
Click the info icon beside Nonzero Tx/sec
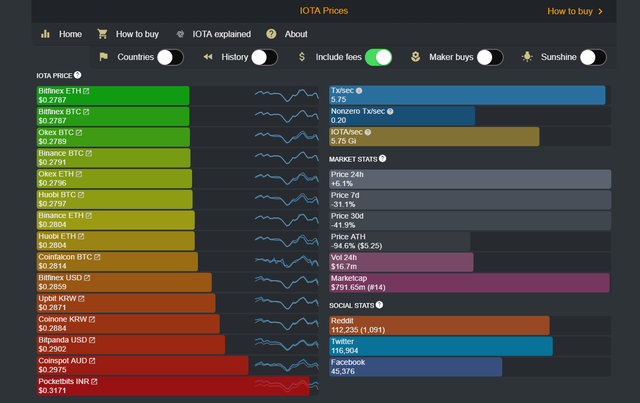[390, 111]
